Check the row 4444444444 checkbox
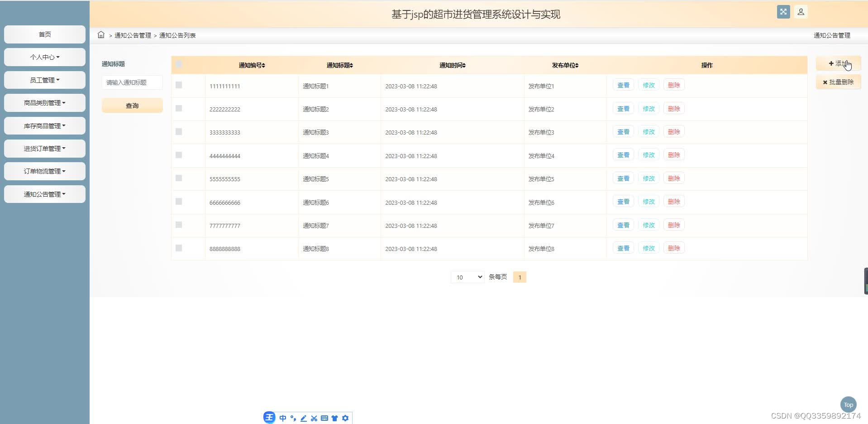This screenshot has width=868, height=424. (179, 155)
